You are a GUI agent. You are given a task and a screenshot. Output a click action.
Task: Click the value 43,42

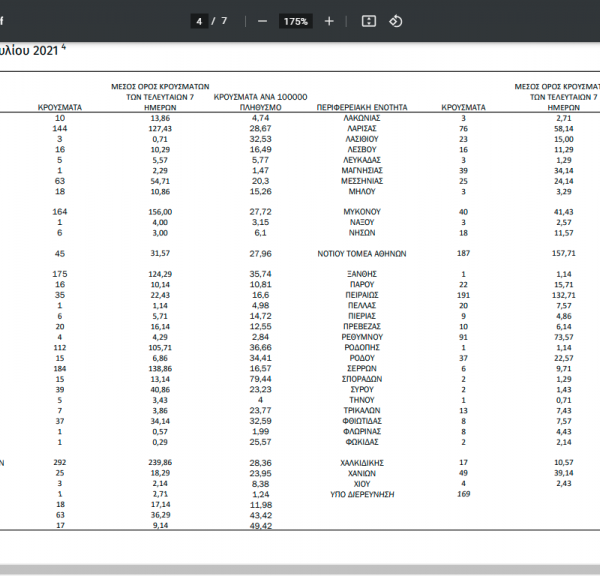point(260,516)
